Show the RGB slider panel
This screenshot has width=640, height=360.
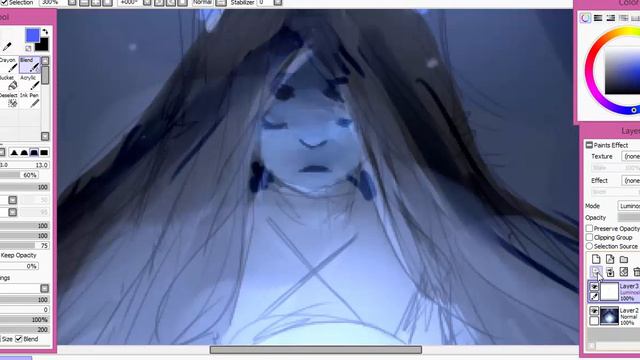[598, 18]
